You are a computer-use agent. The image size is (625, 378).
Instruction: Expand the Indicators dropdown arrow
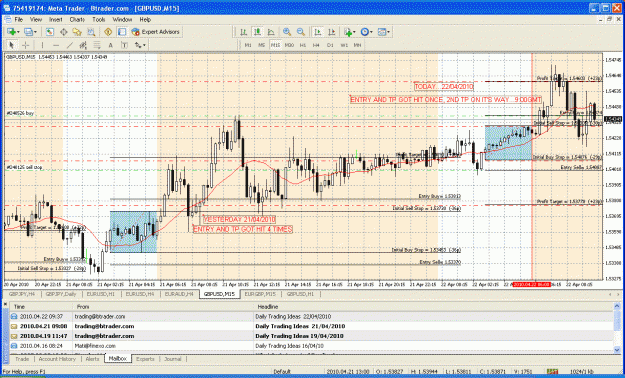pyautogui.click(x=355, y=32)
